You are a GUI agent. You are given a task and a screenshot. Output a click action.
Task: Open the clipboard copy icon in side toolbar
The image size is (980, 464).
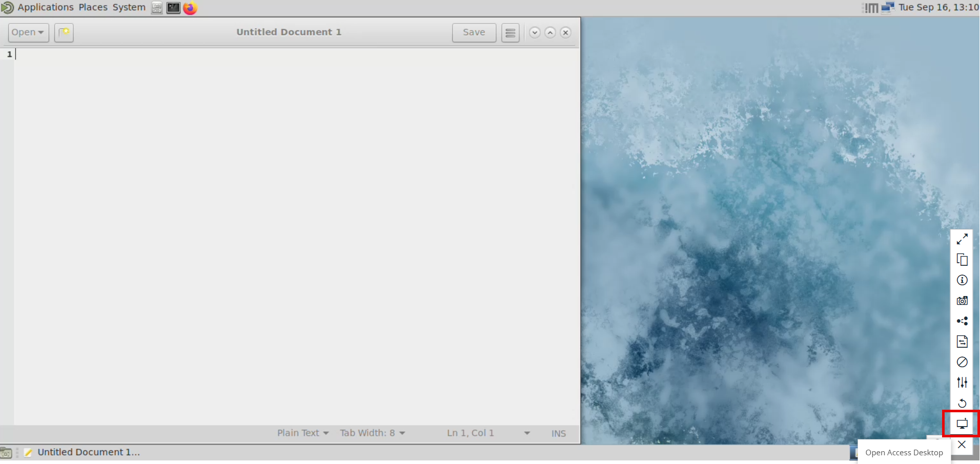962,260
